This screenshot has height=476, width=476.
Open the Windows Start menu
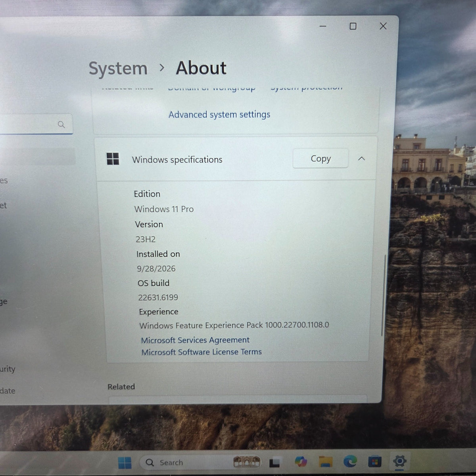[x=125, y=463]
